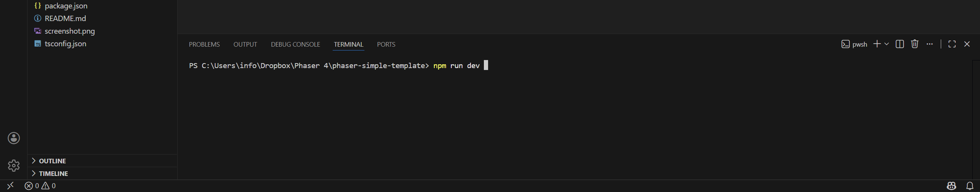Image resolution: width=980 pixels, height=192 pixels.
Task: Create a new terminal with plus icon
Action: coord(877,44)
